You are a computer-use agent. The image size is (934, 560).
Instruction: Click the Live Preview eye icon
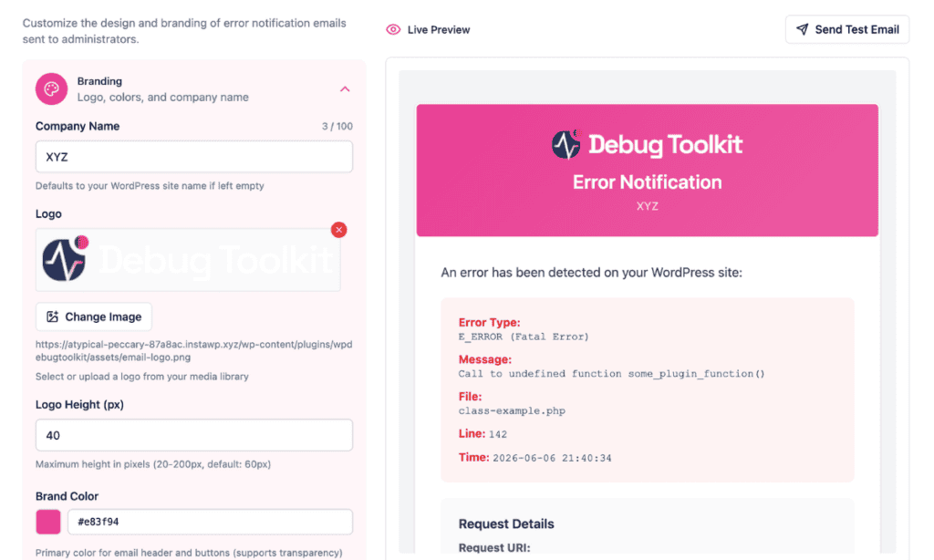(393, 30)
